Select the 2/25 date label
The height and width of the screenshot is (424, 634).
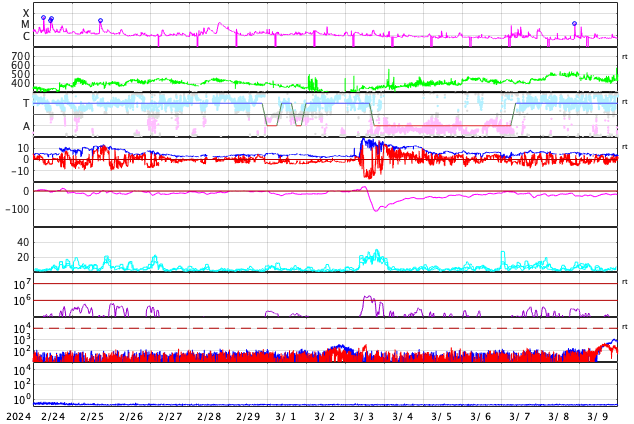(x=92, y=417)
